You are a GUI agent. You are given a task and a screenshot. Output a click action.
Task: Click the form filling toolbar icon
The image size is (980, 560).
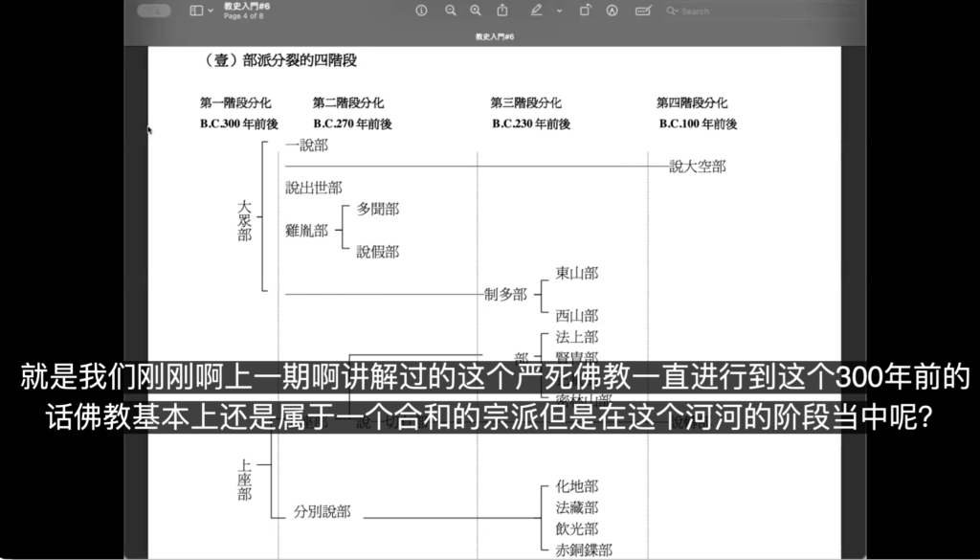click(642, 11)
